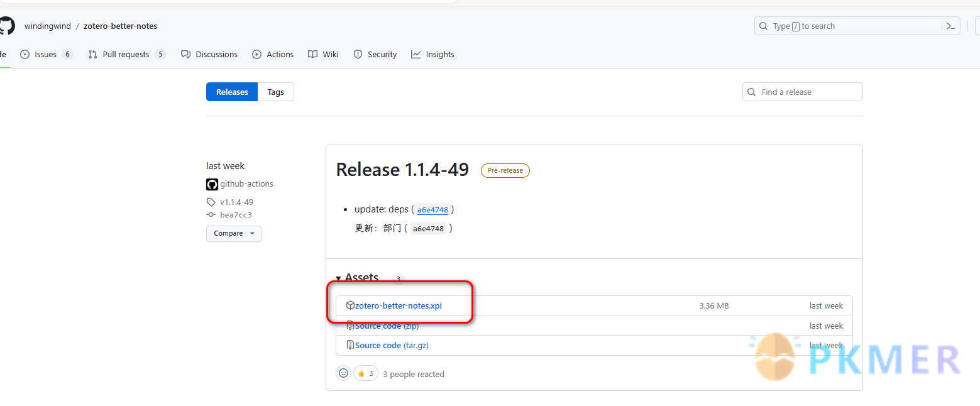Add a reaction with the smiley button
The image size is (980, 406).
click(343, 373)
